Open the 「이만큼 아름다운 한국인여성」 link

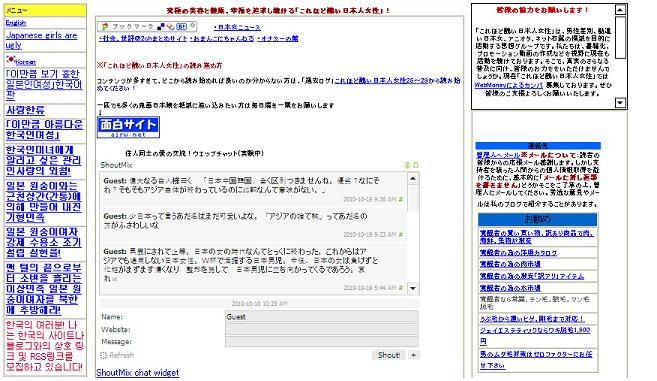[44, 130]
